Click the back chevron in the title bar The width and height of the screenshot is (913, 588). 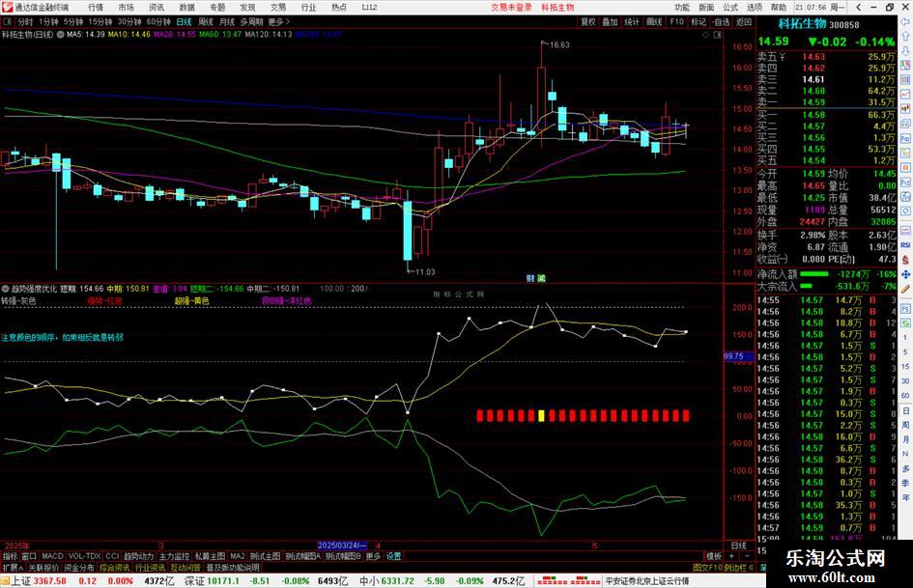click(859, 7)
